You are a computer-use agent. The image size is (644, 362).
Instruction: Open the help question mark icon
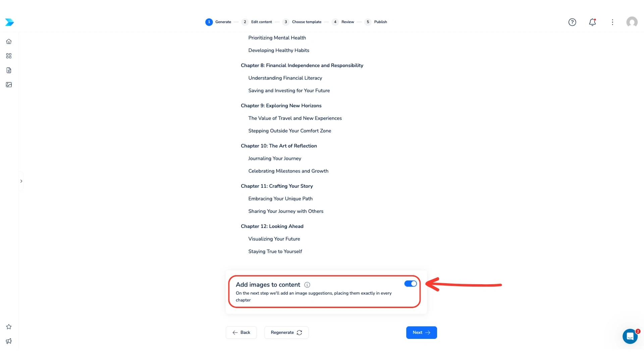[x=572, y=22]
